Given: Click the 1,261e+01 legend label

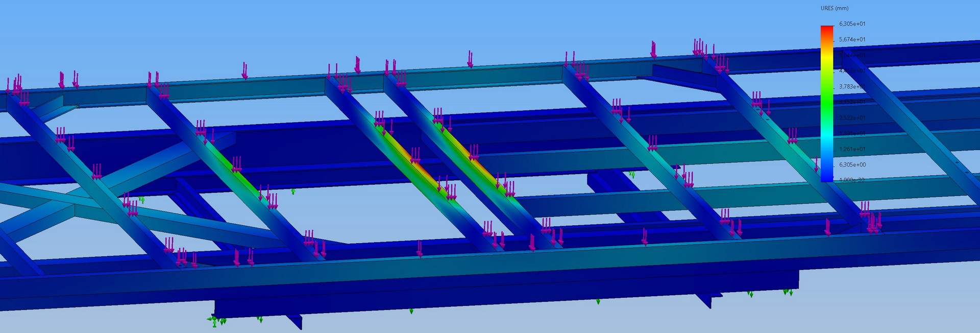Looking at the screenshot, I should click(852, 149).
